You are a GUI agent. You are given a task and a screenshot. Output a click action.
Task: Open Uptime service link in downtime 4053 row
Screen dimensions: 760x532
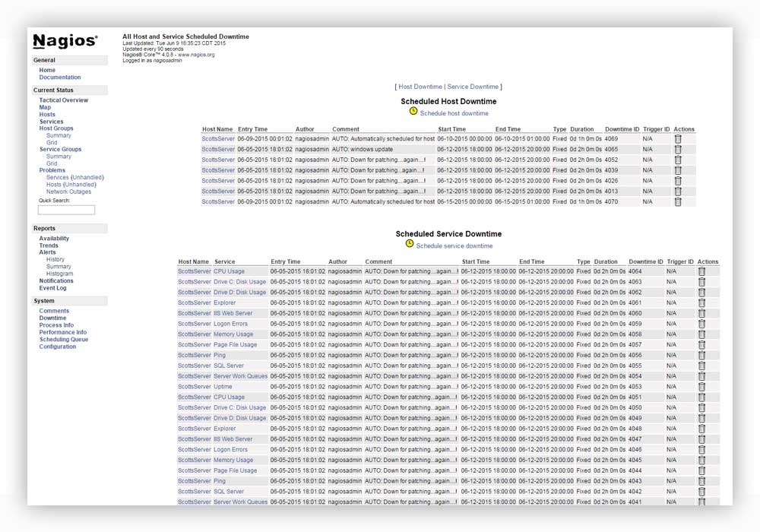[x=223, y=387]
